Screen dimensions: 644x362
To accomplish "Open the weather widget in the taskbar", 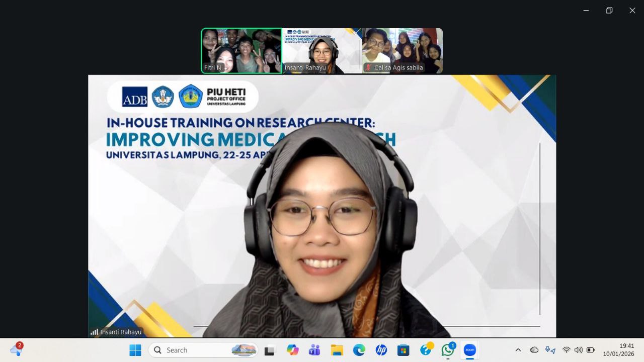I will (16, 350).
